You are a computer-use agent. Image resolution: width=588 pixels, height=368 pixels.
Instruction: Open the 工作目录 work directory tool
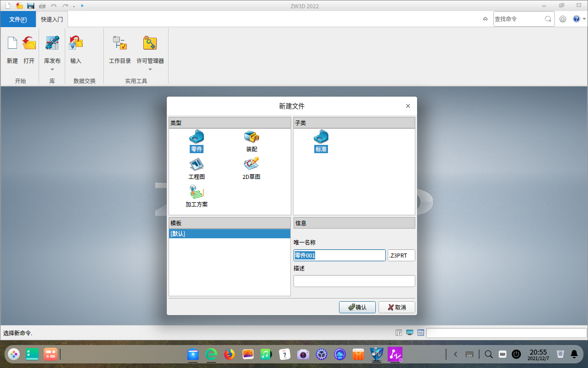click(119, 48)
